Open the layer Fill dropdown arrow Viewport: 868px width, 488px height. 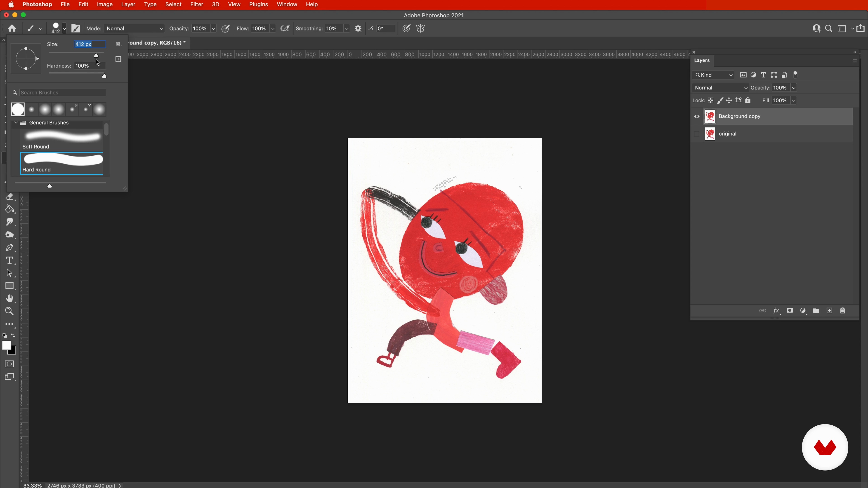tap(794, 100)
